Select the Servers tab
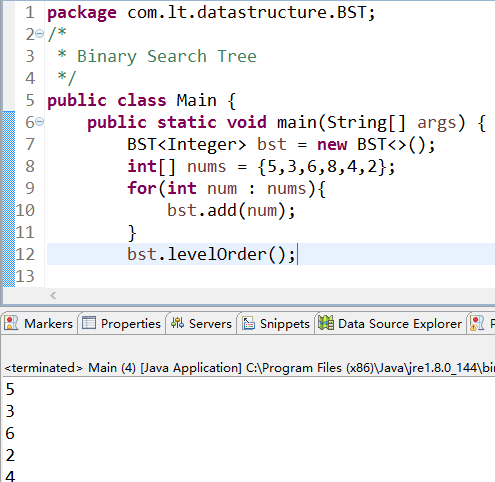 click(201, 323)
